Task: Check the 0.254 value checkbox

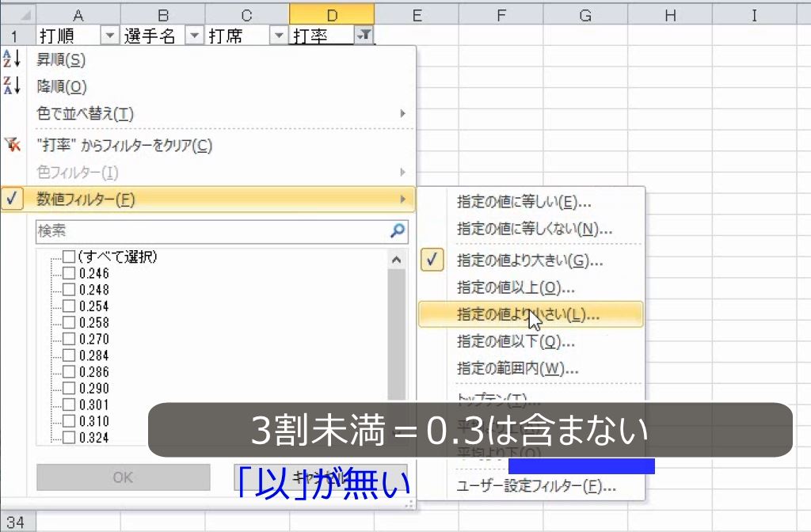Action: (x=68, y=306)
